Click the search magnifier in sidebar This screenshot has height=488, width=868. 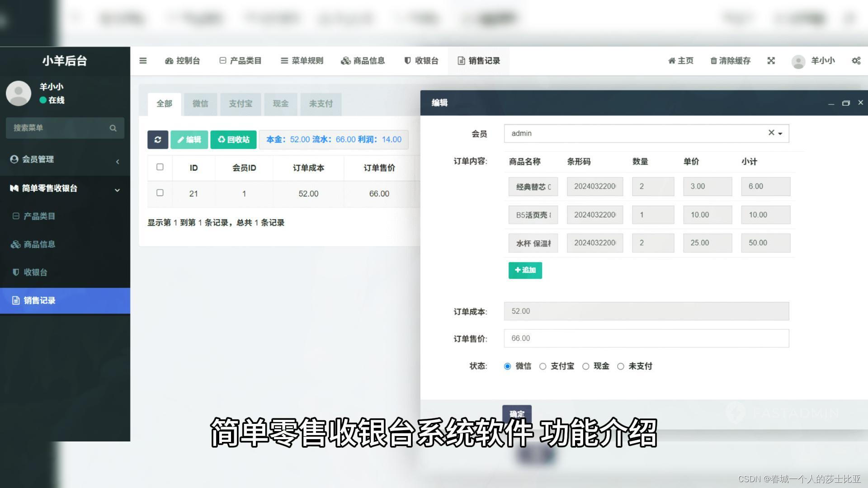pos(113,128)
